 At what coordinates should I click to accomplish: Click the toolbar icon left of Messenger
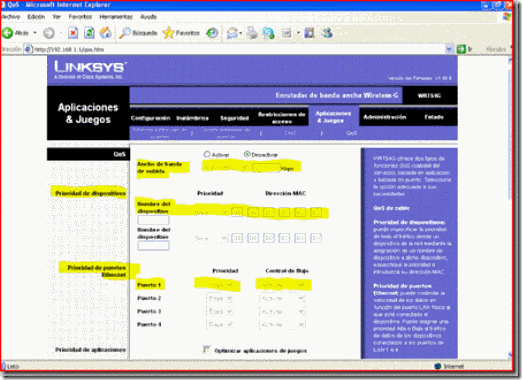pyautogui.click(x=310, y=33)
